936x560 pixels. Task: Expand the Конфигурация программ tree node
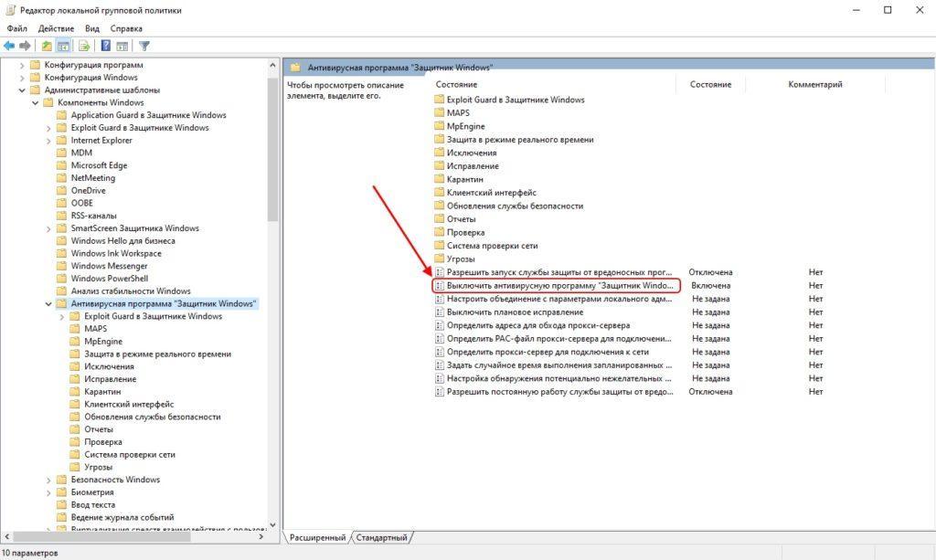(x=22, y=65)
